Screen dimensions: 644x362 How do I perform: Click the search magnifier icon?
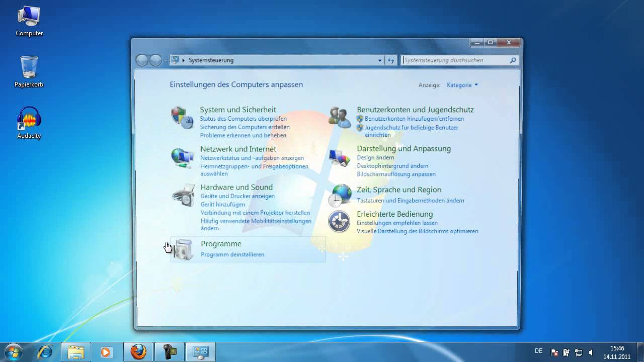click(513, 60)
